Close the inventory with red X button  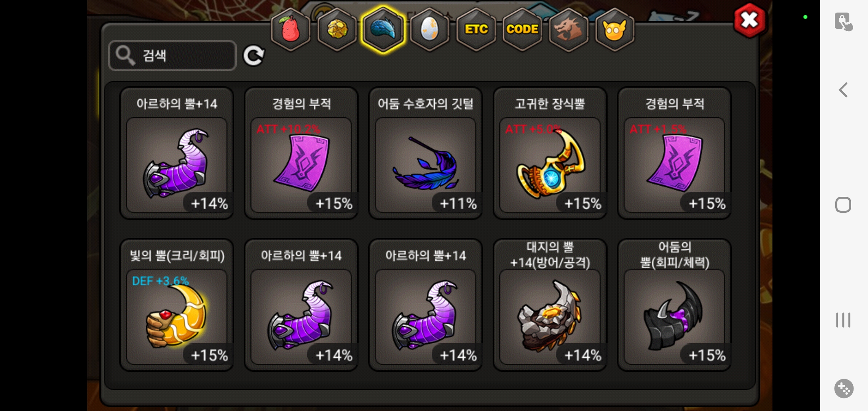[750, 20]
